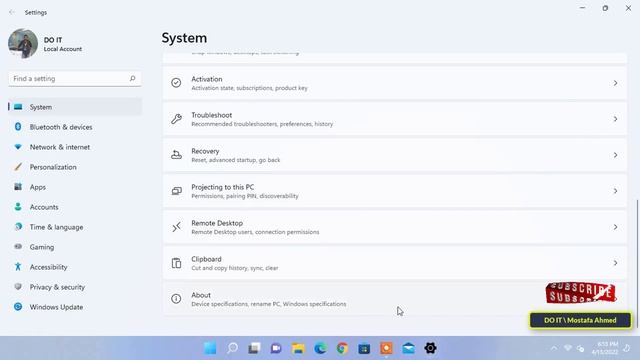Viewport: 640px width, 360px height.
Task: Click the Settings gear in the taskbar
Action: coord(430,348)
